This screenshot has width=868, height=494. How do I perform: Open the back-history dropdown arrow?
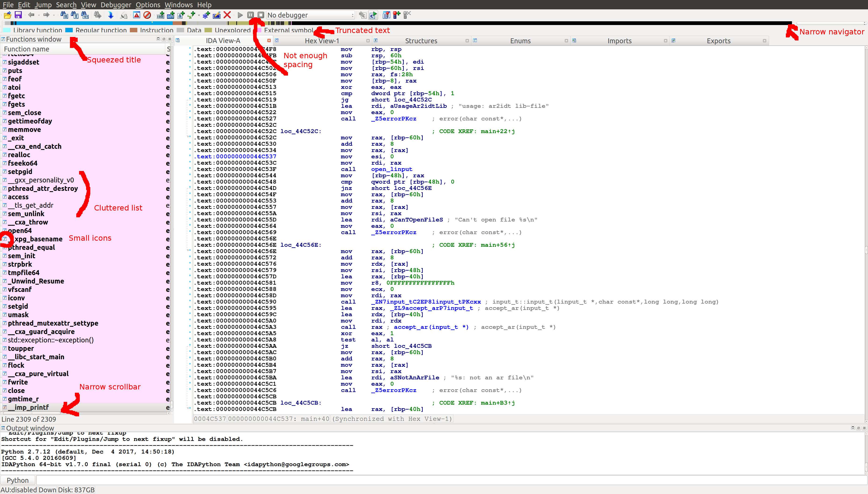(x=39, y=15)
